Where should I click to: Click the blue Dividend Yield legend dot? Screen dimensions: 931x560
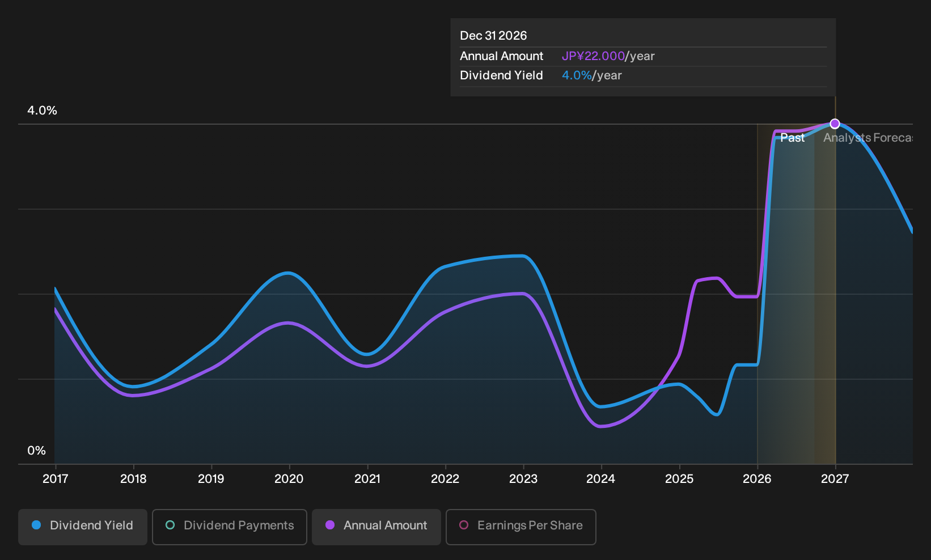point(36,525)
